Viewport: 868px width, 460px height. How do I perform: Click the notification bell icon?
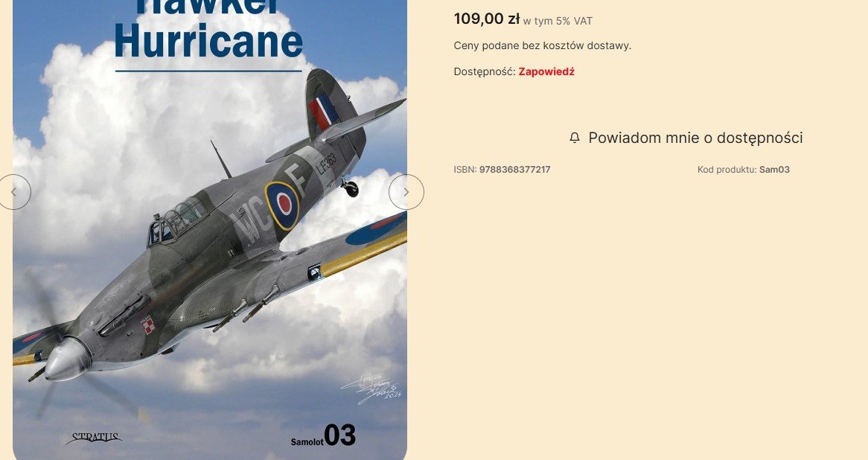pos(575,138)
